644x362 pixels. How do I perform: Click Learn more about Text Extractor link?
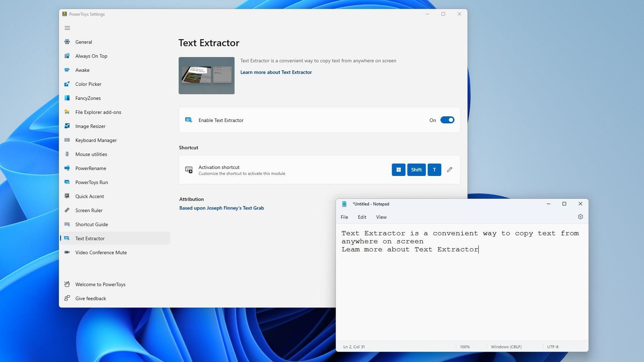point(276,72)
